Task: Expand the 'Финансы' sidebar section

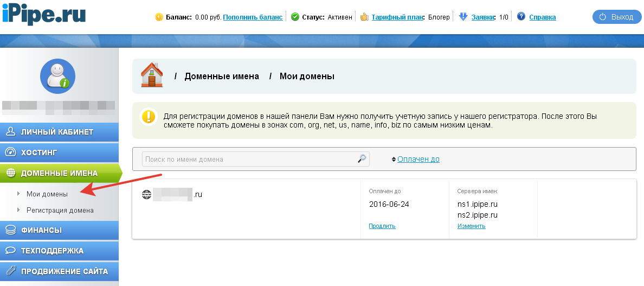Action: (x=59, y=230)
